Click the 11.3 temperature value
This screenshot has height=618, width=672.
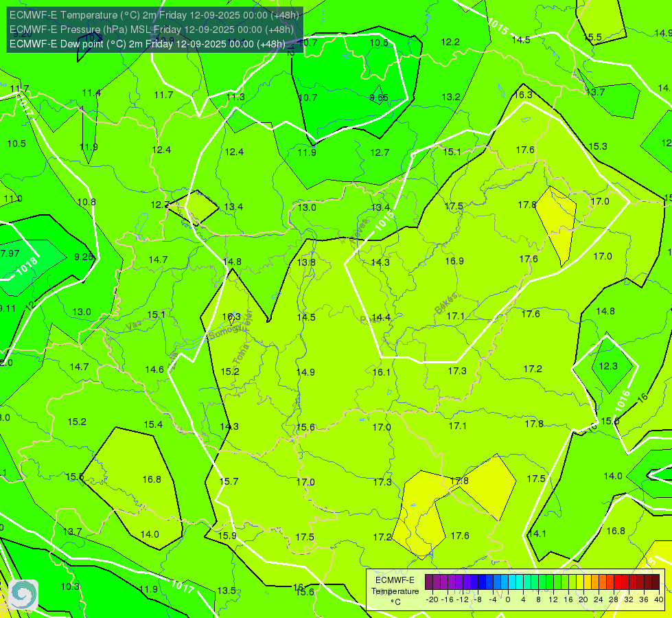[235, 97]
